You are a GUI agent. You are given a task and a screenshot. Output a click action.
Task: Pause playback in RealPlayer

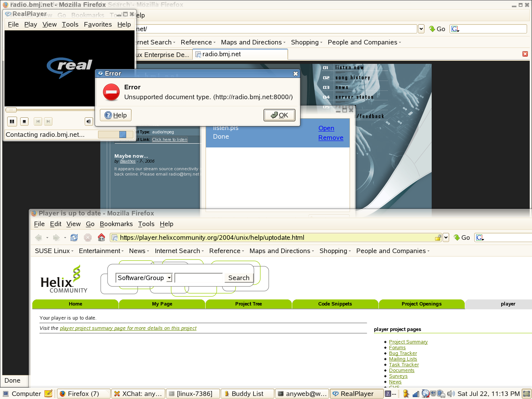(x=12, y=122)
